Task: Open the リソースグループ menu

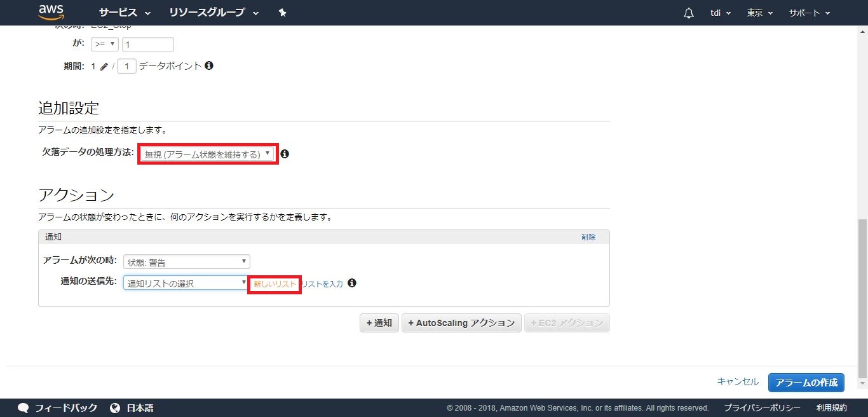Action: click(x=214, y=13)
